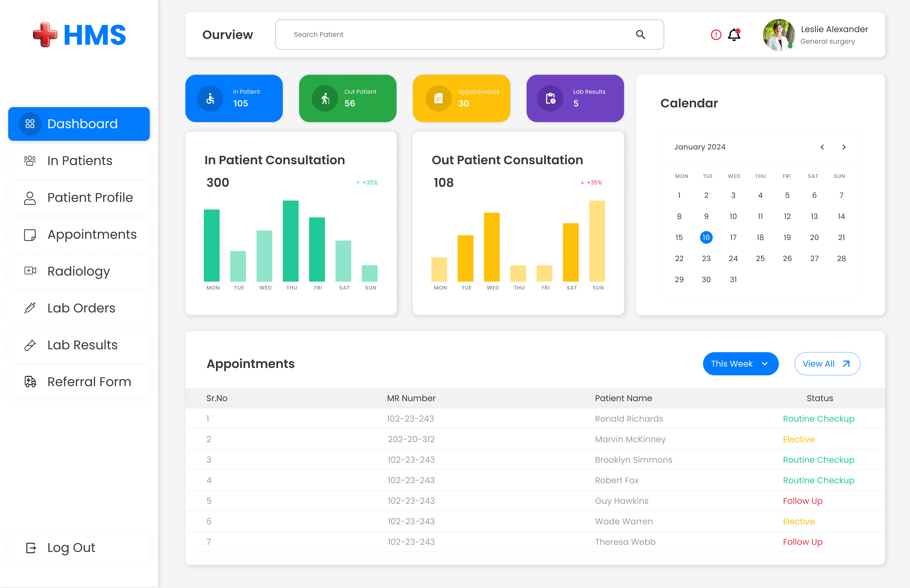This screenshot has width=910, height=588.
Task: Select the Patient Profile sidebar icon
Action: tap(30, 197)
